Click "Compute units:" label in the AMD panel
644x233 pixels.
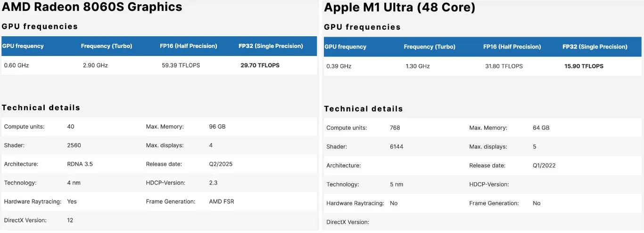(x=24, y=127)
